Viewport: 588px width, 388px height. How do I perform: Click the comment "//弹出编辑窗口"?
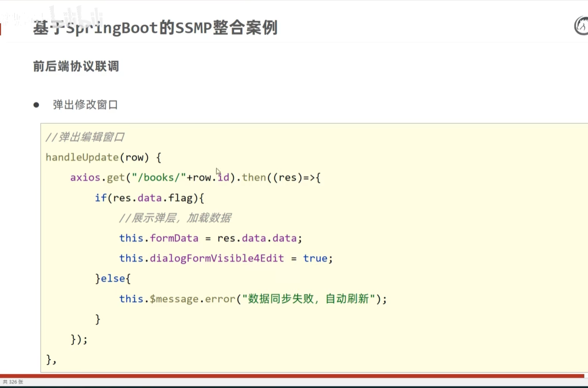point(85,137)
